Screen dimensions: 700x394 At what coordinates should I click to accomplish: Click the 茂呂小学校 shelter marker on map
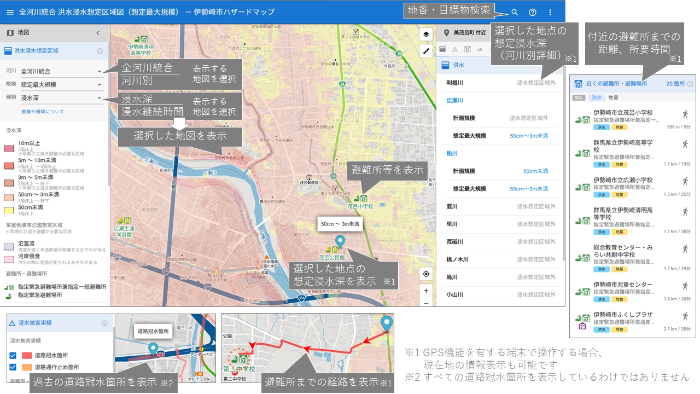[360, 198]
